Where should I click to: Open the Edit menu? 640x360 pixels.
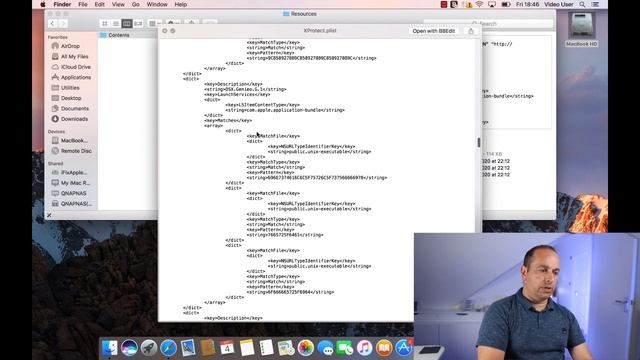[100, 4]
